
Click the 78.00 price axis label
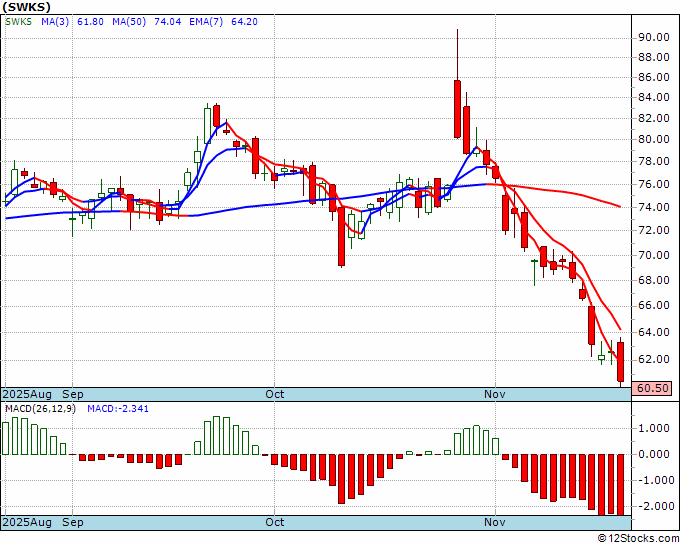point(654,162)
